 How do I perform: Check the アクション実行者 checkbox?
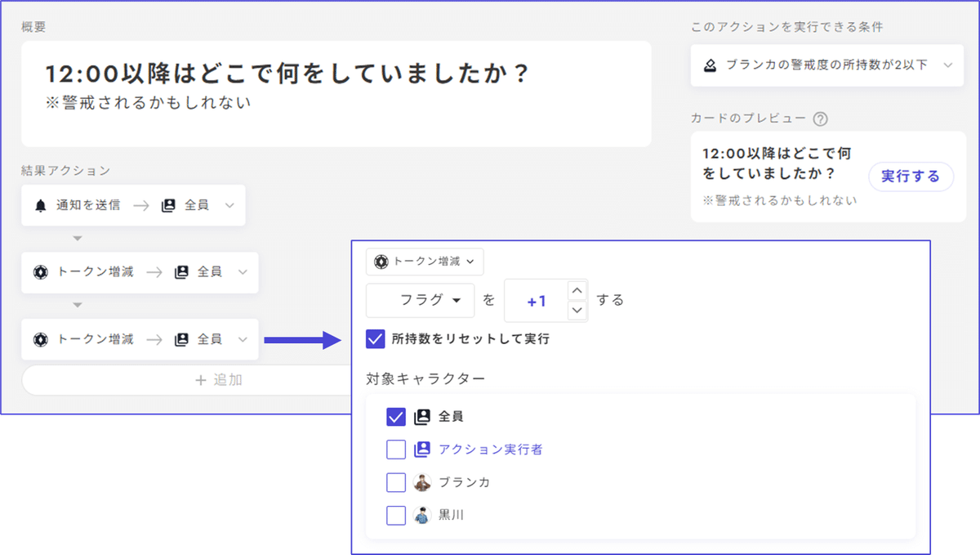[x=396, y=450]
